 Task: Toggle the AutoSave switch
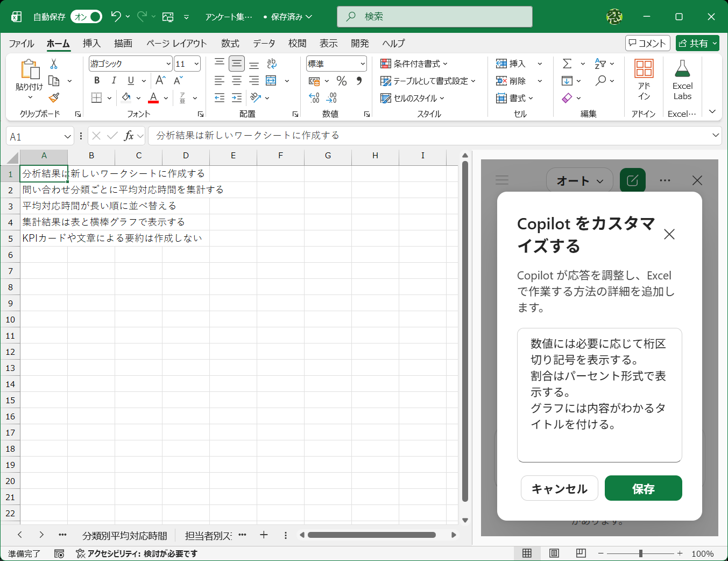(x=86, y=17)
